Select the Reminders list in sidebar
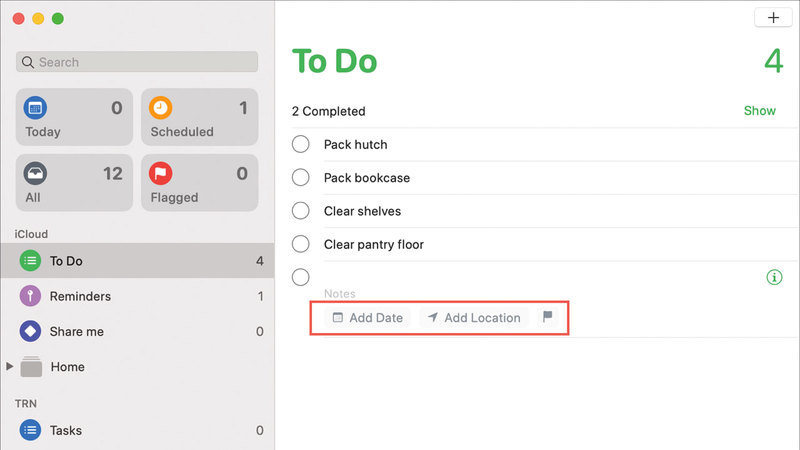 80,296
